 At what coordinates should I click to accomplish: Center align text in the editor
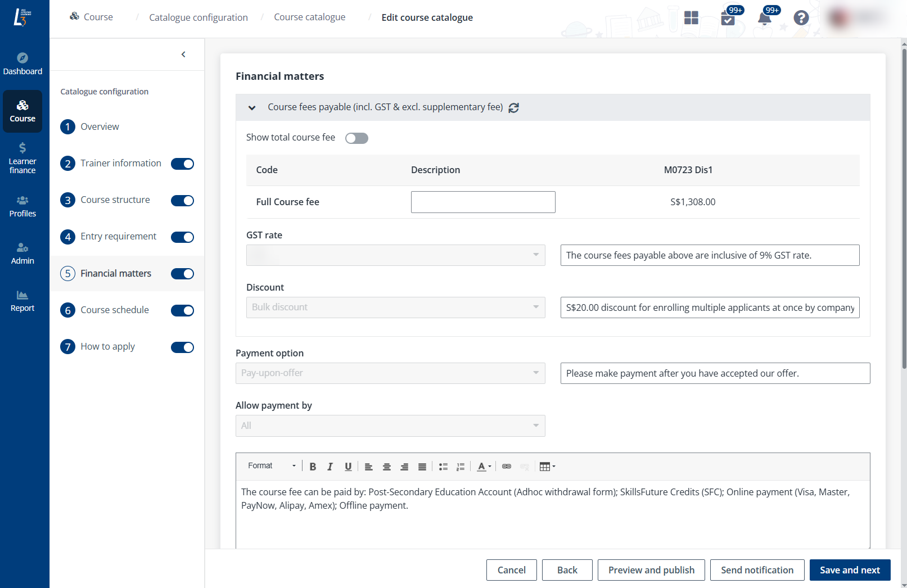click(x=386, y=467)
